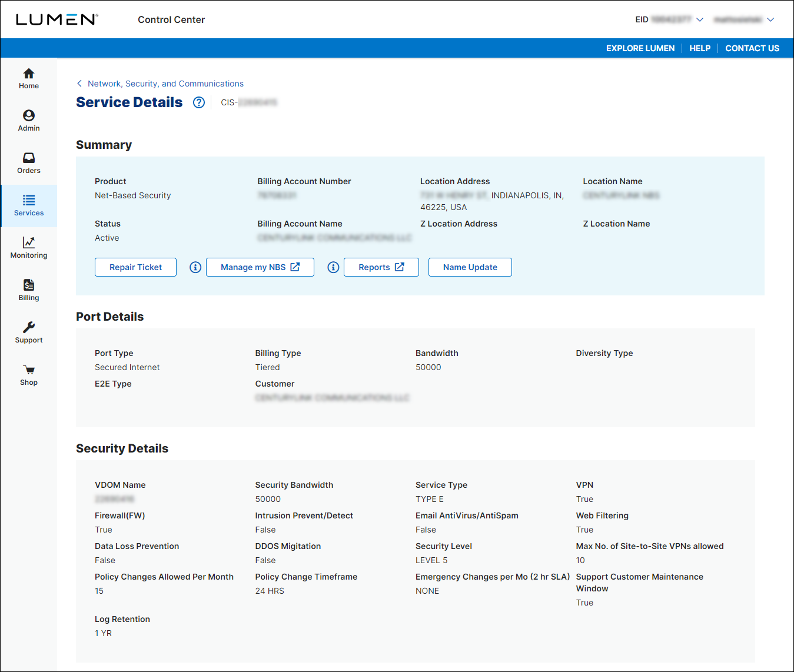
Task: Click the TYPE E service type value
Action: tap(430, 499)
